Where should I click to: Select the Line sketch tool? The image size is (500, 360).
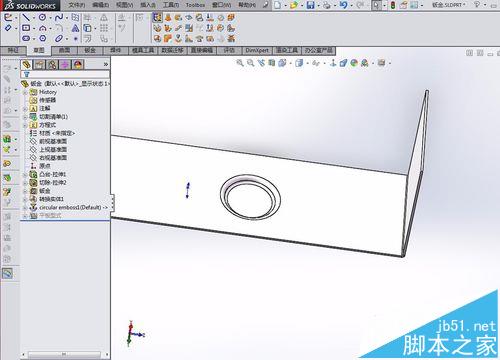click(x=26, y=17)
